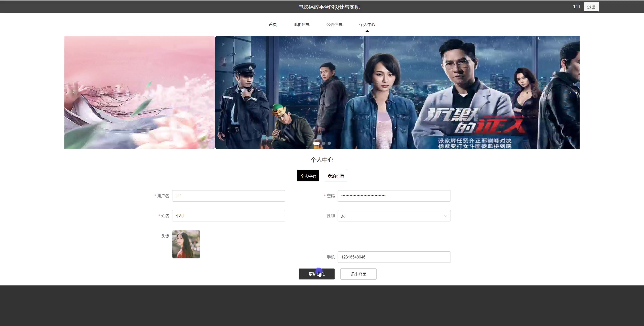Click the 个人中心 page heading
The image size is (644, 326).
coord(322,160)
